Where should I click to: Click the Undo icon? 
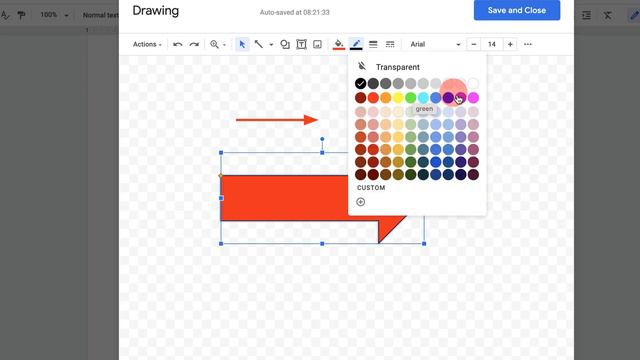[178, 44]
